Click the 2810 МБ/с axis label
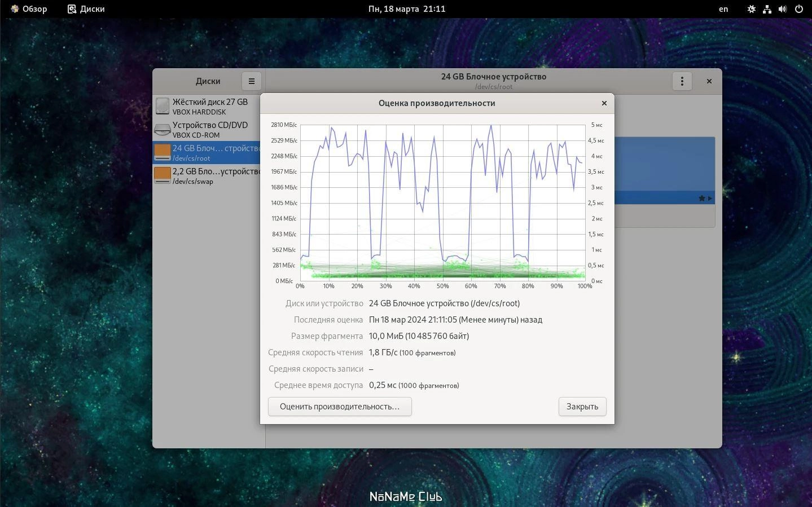Viewport: 812px width, 507px height. point(284,125)
